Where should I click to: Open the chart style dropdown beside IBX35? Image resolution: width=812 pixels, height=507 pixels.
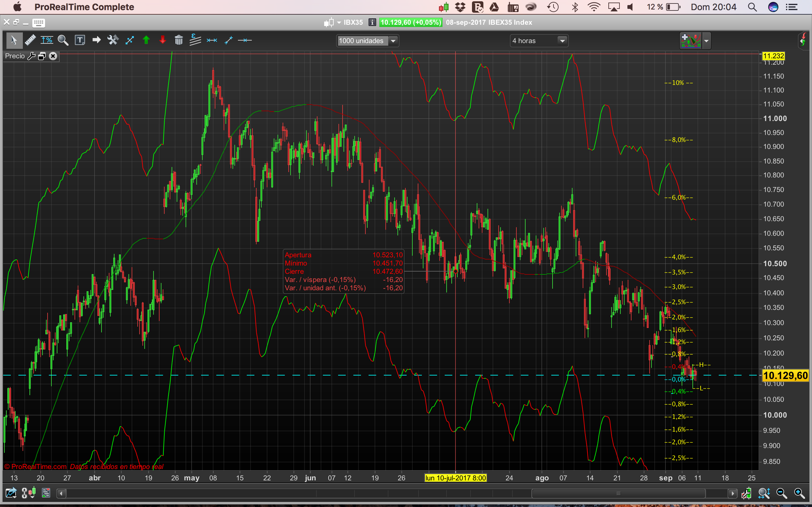pyautogui.click(x=339, y=22)
